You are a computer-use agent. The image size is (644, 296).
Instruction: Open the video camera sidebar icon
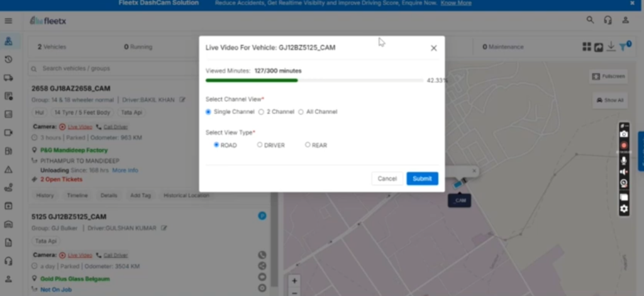(x=8, y=133)
